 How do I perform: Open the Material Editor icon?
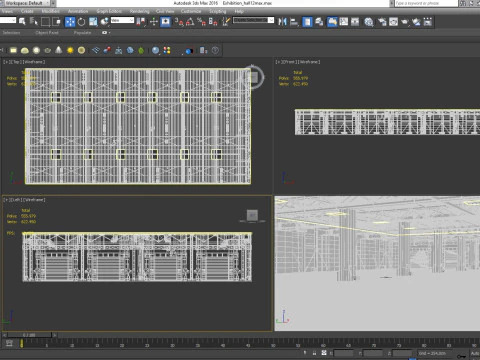coord(368,22)
